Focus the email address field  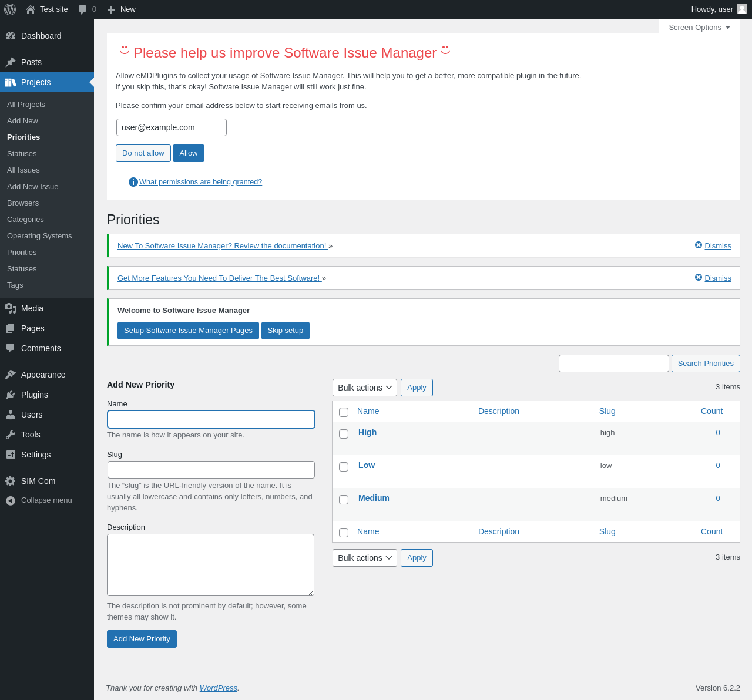pos(172,127)
